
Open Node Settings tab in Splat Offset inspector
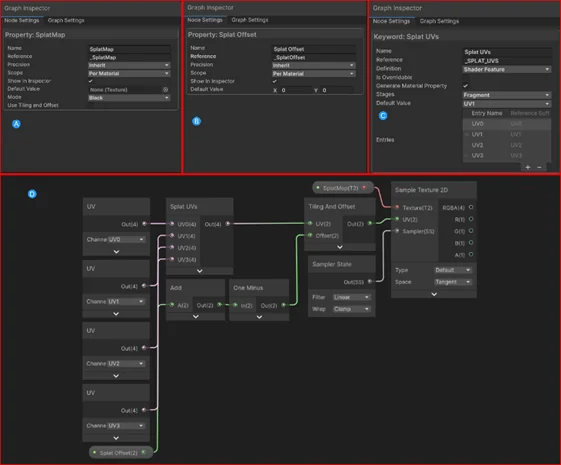[x=205, y=20]
